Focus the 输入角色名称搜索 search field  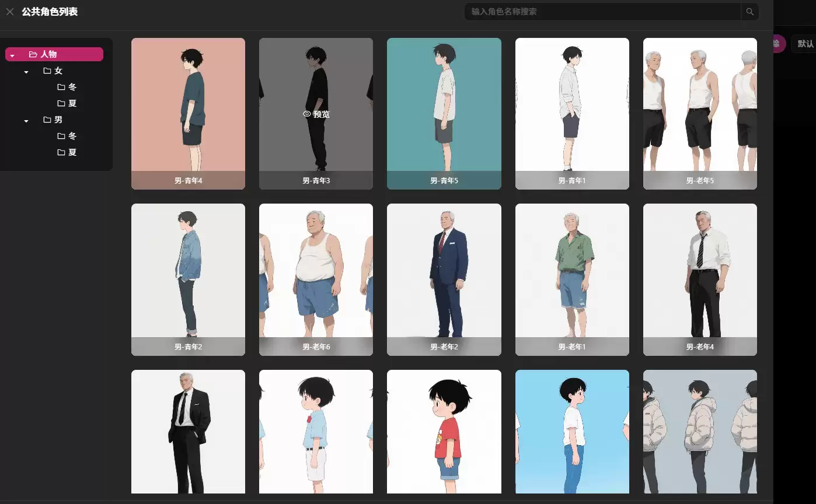(602, 12)
